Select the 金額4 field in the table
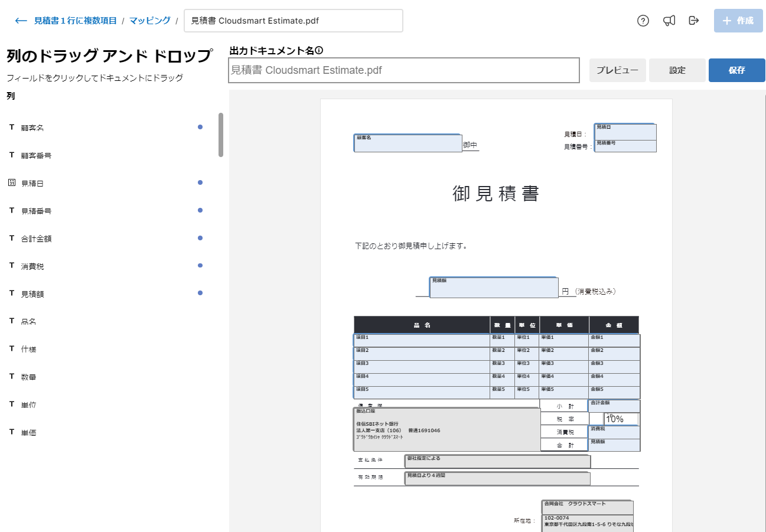The image size is (766, 532). pos(615,380)
